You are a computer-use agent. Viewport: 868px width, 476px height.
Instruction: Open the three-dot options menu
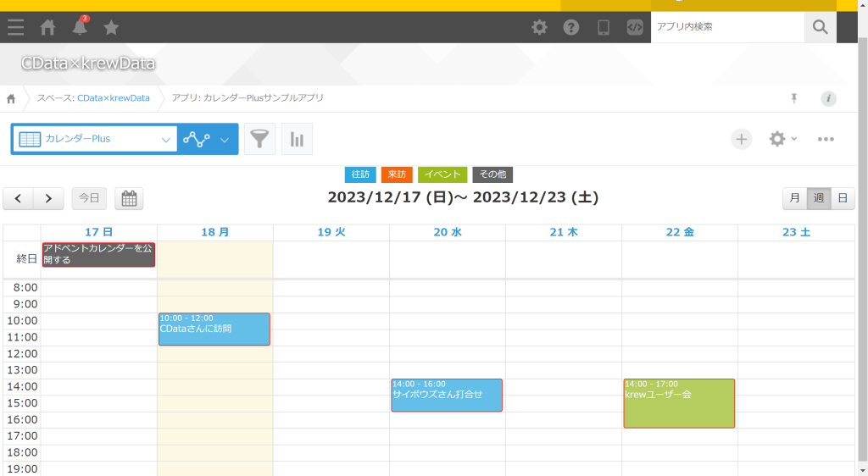pos(826,139)
